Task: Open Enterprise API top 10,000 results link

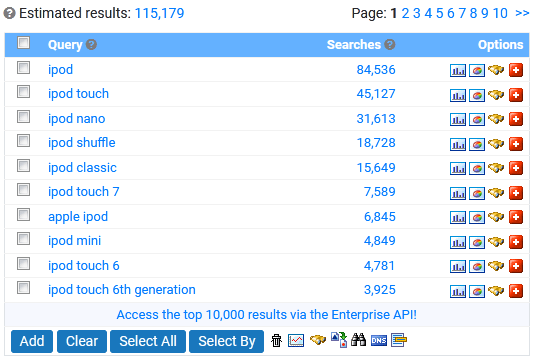Action: [x=267, y=315]
